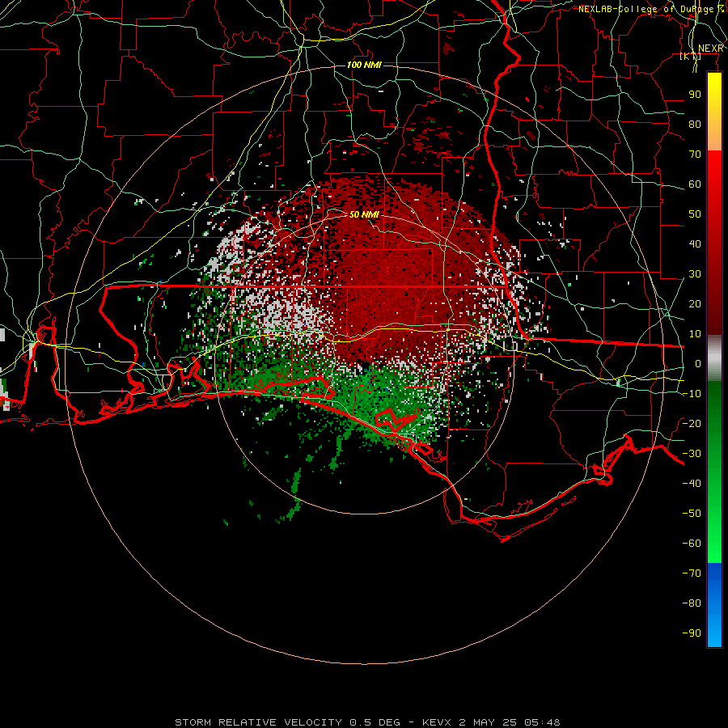
Task: Click the 100 NMI range ring label
Action: tap(364, 65)
